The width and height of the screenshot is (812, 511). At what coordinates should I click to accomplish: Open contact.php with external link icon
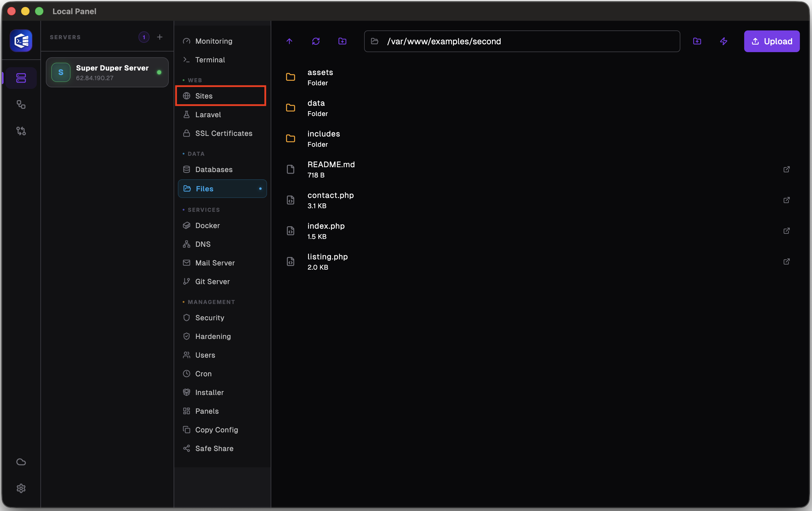(x=787, y=200)
